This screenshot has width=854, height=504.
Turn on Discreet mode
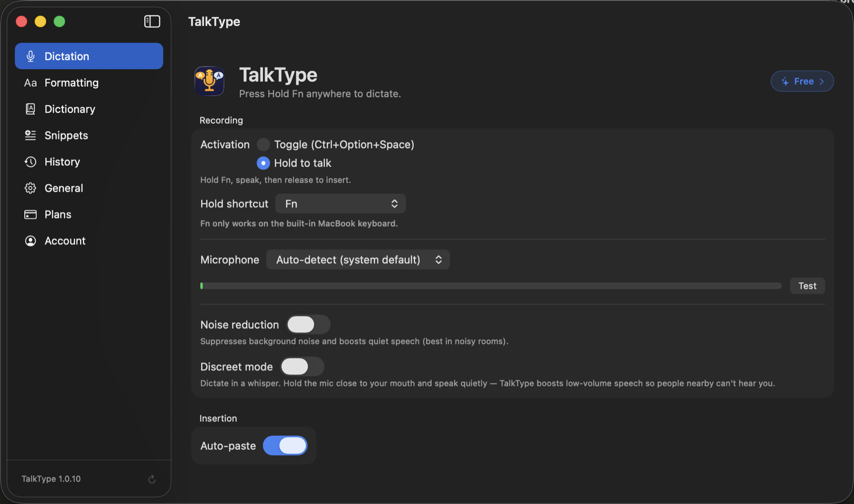pos(302,367)
